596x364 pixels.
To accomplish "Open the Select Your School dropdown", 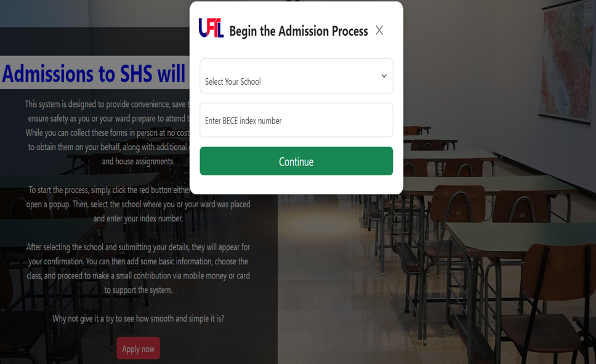I will pos(296,76).
